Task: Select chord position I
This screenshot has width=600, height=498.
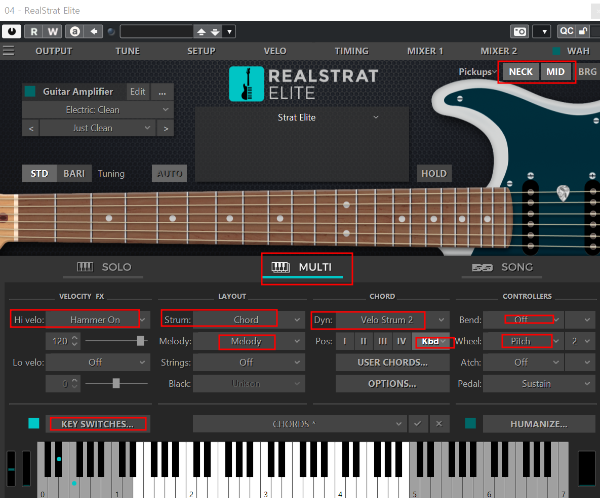Action: click(345, 341)
